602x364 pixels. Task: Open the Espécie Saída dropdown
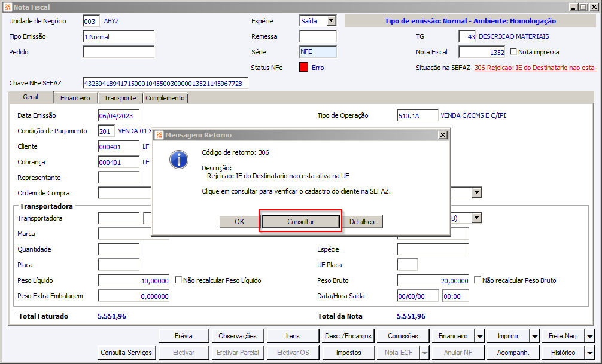[332, 21]
